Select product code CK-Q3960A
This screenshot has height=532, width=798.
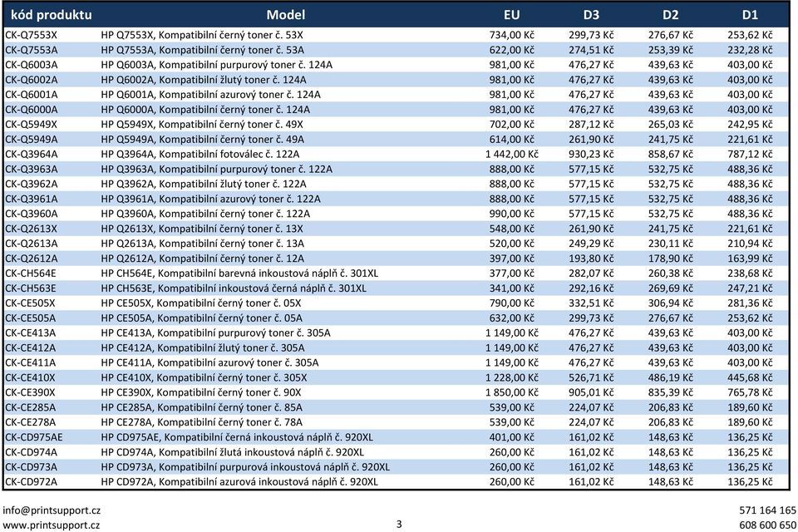tap(31, 214)
